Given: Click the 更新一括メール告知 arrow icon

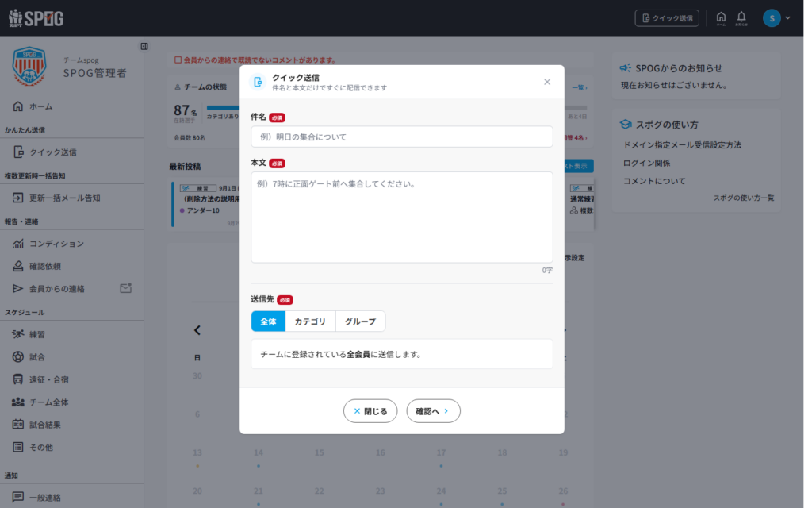Looking at the screenshot, I should [x=18, y=198].
